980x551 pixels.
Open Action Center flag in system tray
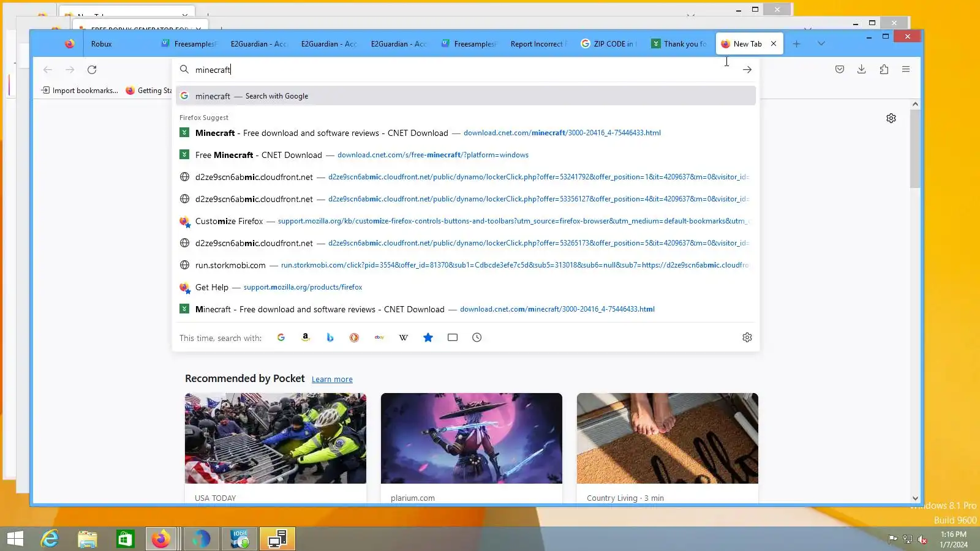892,539
